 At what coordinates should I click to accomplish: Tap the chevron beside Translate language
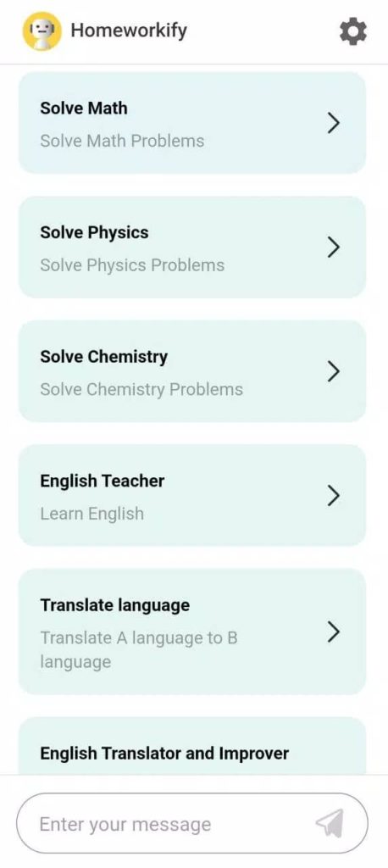[333, 632]
